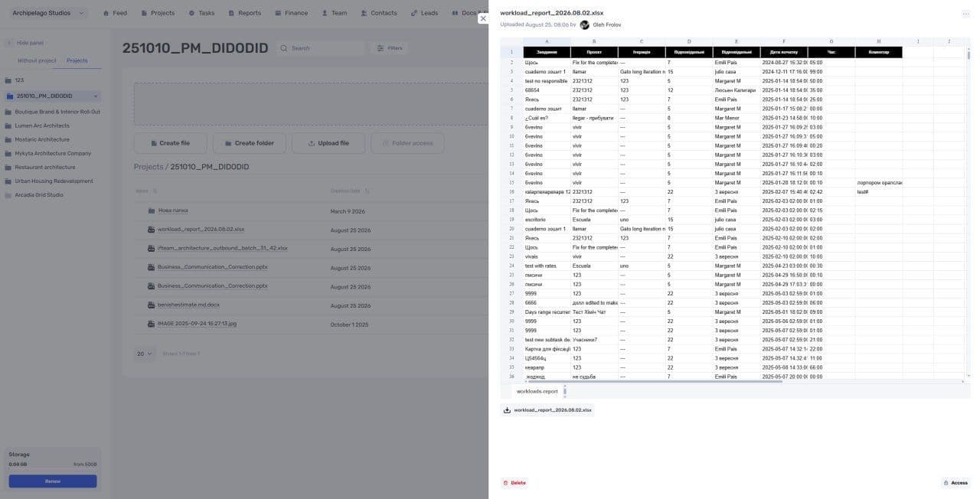
Task: Open ifteam_architecture_outbound_batch_31_42.xlsx file
Action: [222, 249]
